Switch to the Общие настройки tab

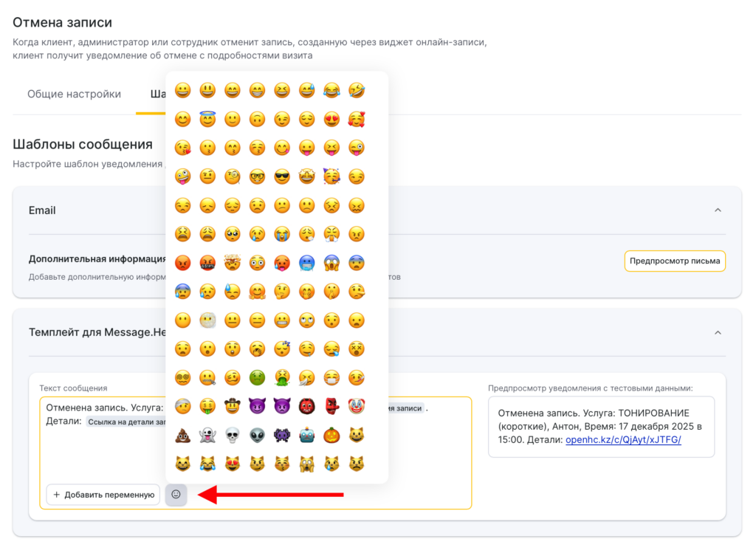point(74,95)
